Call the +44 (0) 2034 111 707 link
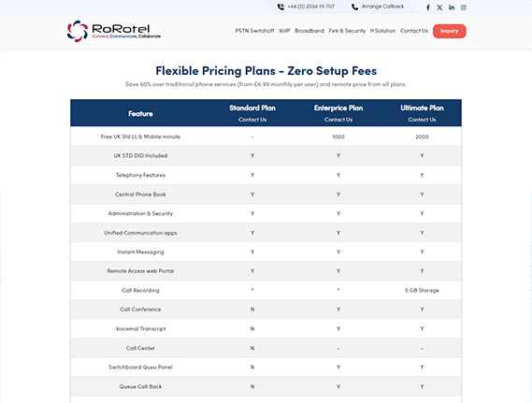Viewport: 532px width, 403px height. pyautogui.click(x=310, y=7)
